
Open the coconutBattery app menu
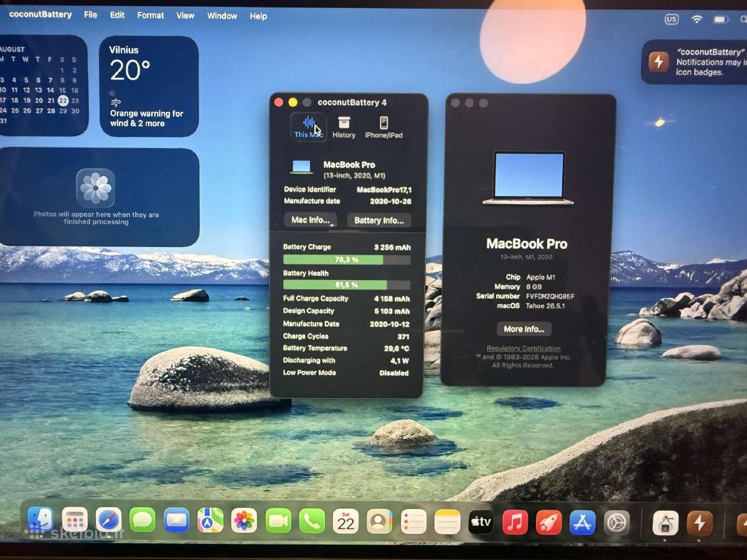pyautogui.click(x=40, y=14)
